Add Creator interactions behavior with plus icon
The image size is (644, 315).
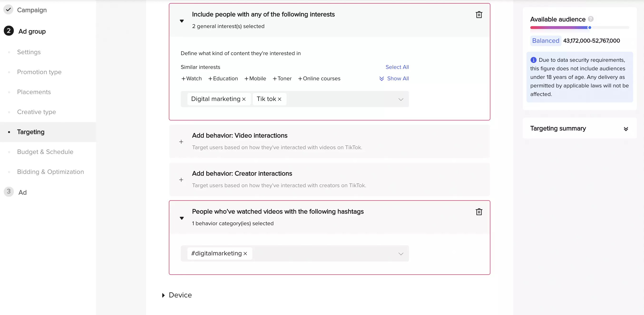pyautogui.click(x=181, y=180)
